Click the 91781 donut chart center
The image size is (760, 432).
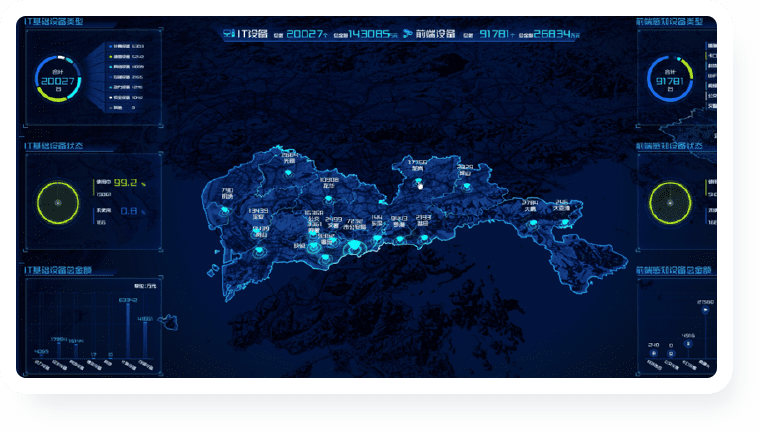[670, 79]
